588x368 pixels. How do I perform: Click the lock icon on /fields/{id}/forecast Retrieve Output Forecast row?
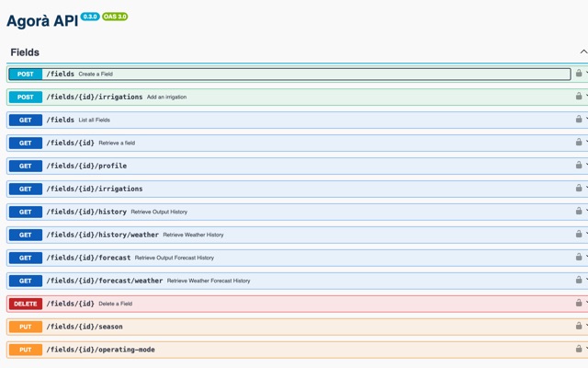coord(579,257)
